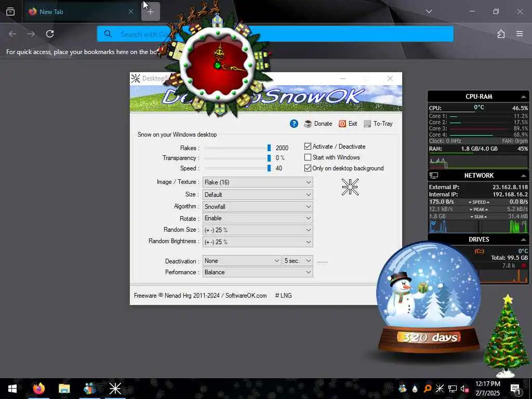Click Firefox forward arrow
This screenshot has height=399, width=532.
pos(31,34)
